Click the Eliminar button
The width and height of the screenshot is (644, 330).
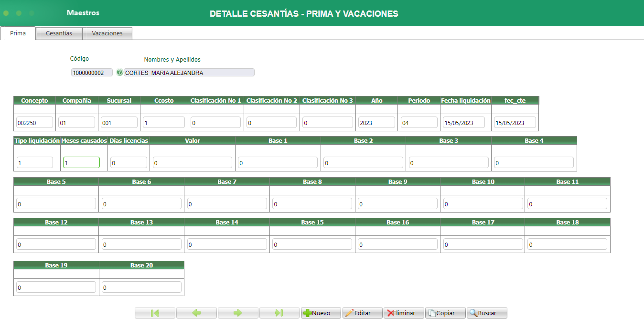[x=404, y=313]
